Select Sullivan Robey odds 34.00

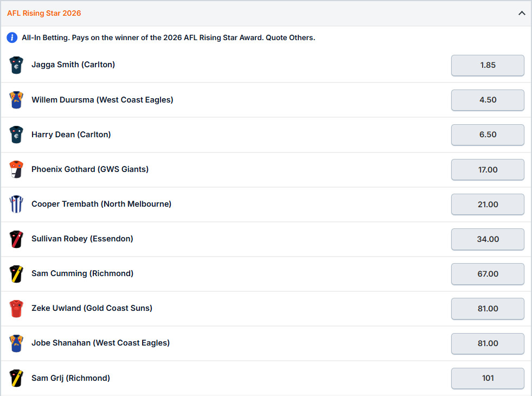[x=488, y=239]
